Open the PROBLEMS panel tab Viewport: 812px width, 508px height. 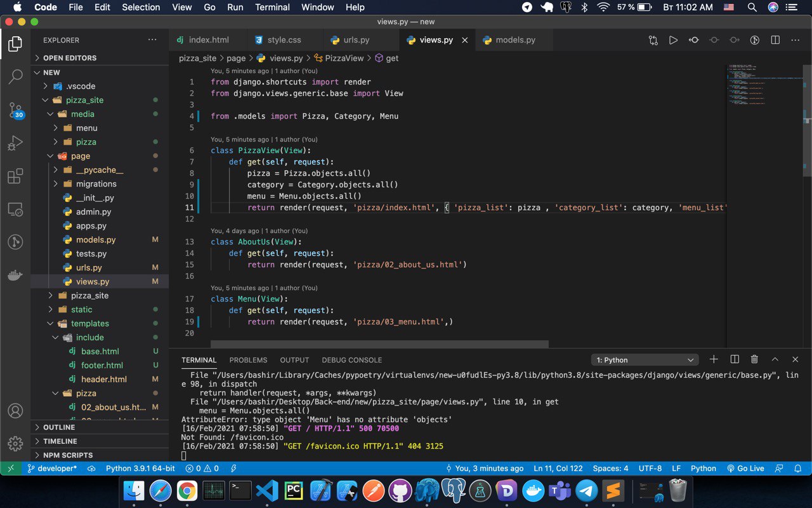point(248,360)
